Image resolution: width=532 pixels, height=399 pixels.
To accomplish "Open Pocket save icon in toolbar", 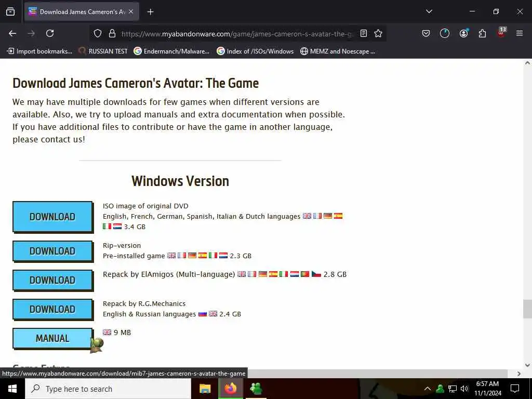I will [426, 33].
